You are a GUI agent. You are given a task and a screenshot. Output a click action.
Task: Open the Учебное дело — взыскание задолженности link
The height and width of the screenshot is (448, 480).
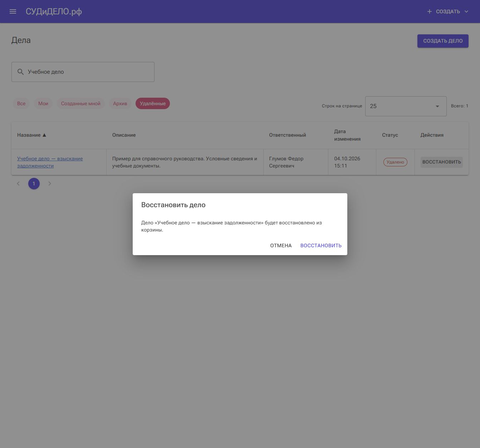50,162
